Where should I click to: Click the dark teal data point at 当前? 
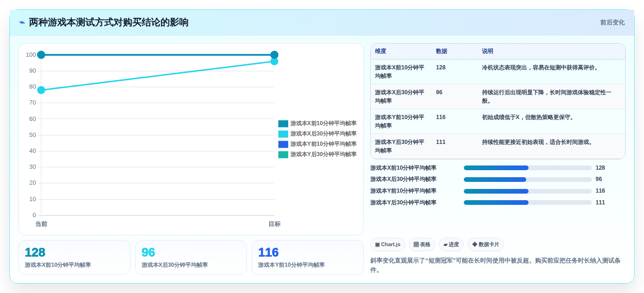coord(41,55)
